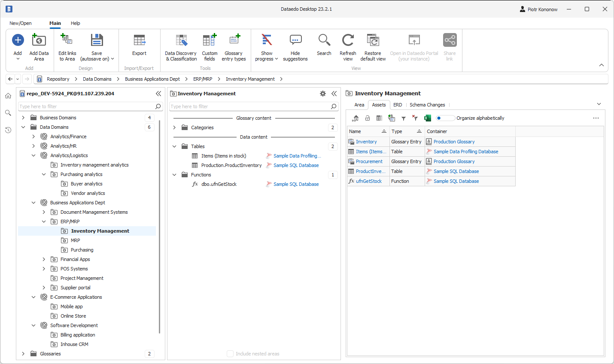Image resolution: width=614 pixels, height=364 pixels.
Task: Collapse the Functions group in Data content
Action: point(174,175)
